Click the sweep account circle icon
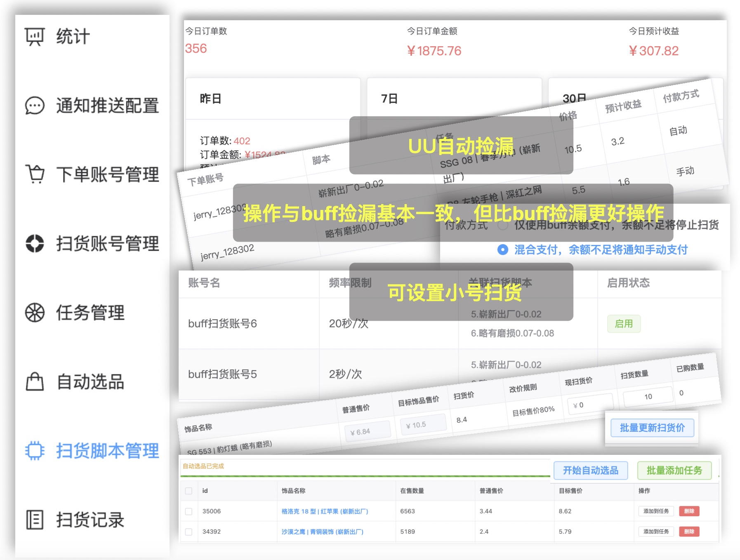 [35, 243]
